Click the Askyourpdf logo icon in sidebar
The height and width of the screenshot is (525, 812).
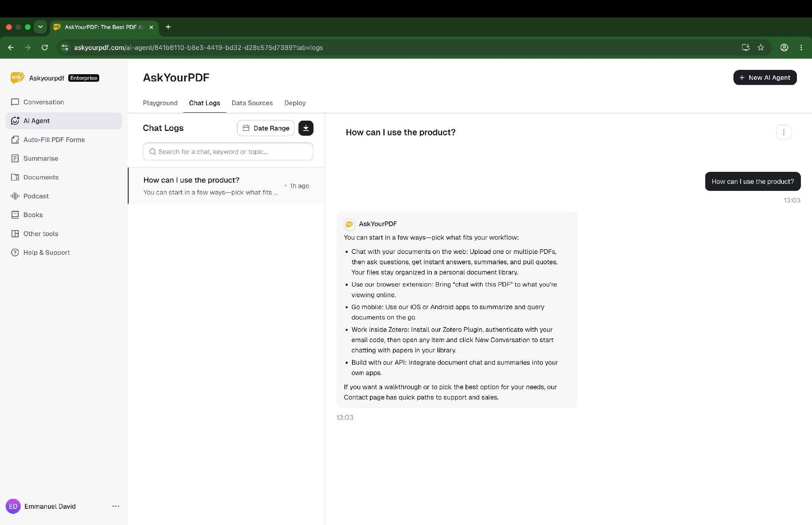(x=17, y=78)
